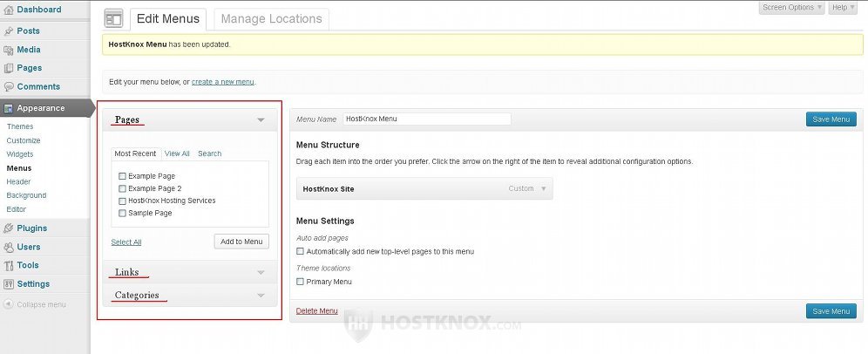Screen dimensions: 868x354
Task: Tick the Sample Page checkbox
Action: pos(122,213)
